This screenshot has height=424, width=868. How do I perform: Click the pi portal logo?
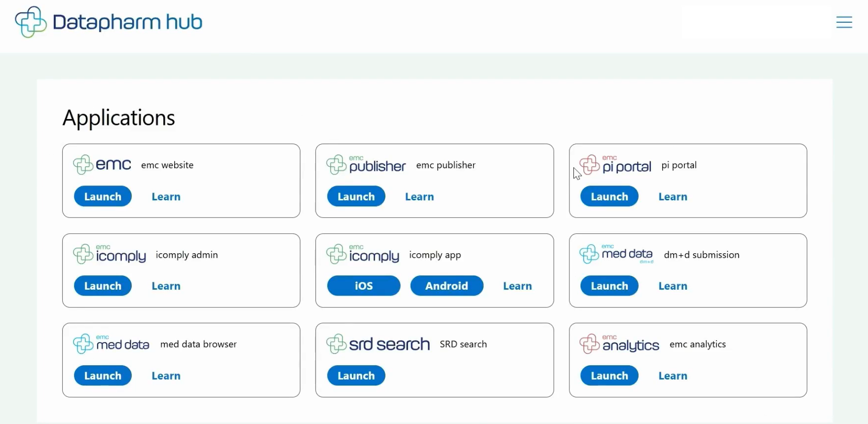point(615,165)
